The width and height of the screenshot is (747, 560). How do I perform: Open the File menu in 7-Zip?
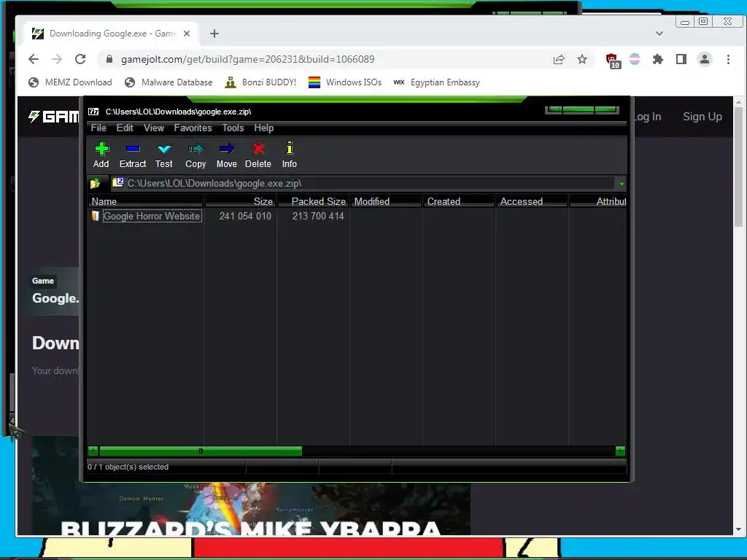[98, 128]
